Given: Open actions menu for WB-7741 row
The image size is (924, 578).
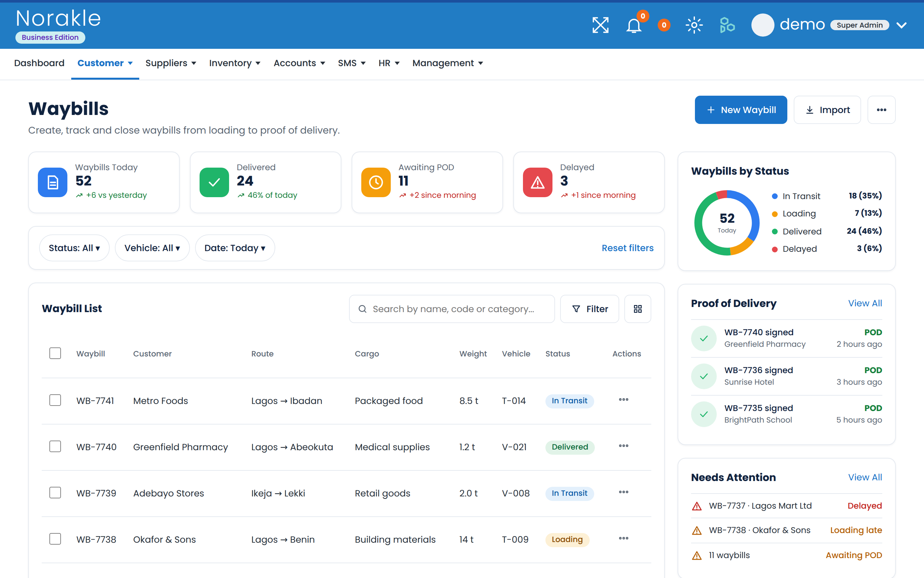Looking at the screenshot, I should pyautogui.click(x=623, y=400).
